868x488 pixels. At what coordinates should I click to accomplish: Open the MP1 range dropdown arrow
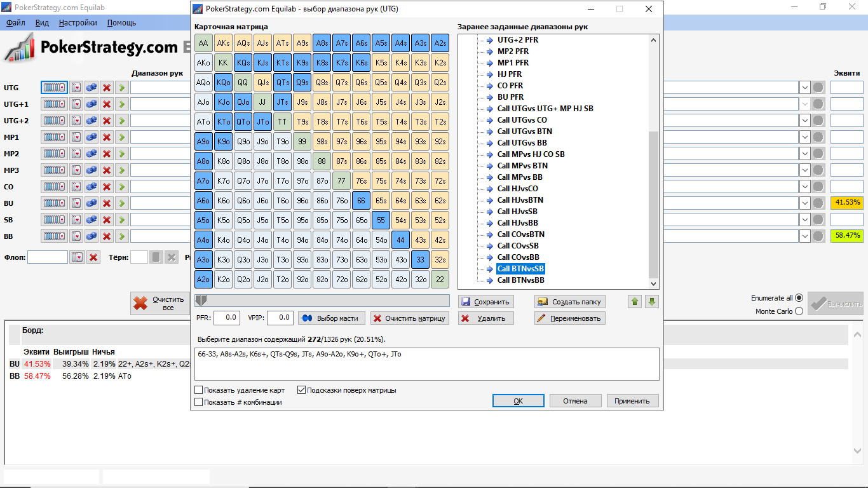tap(804, 137)
